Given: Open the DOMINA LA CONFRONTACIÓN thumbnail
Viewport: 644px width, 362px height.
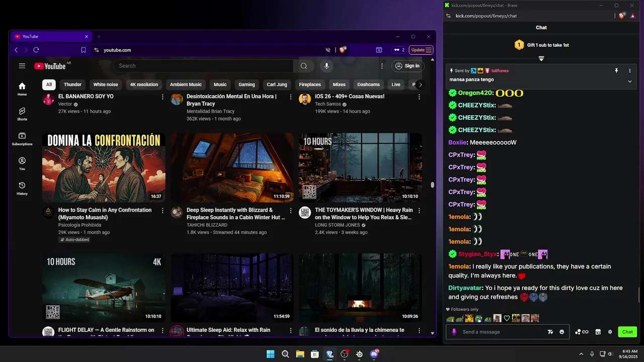Looking at the screenshot, I should (104, 167).
